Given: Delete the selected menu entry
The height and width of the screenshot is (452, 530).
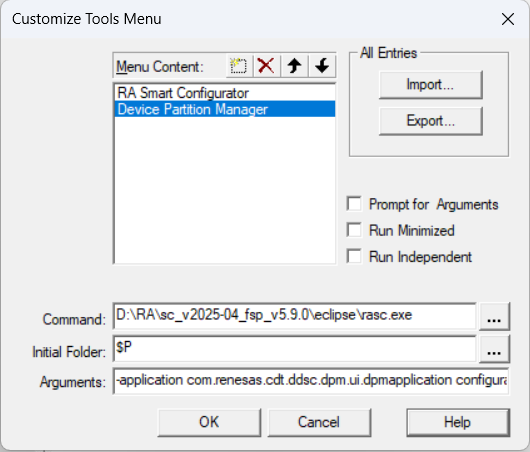Looking at the screenshot, I should [266, 66].
